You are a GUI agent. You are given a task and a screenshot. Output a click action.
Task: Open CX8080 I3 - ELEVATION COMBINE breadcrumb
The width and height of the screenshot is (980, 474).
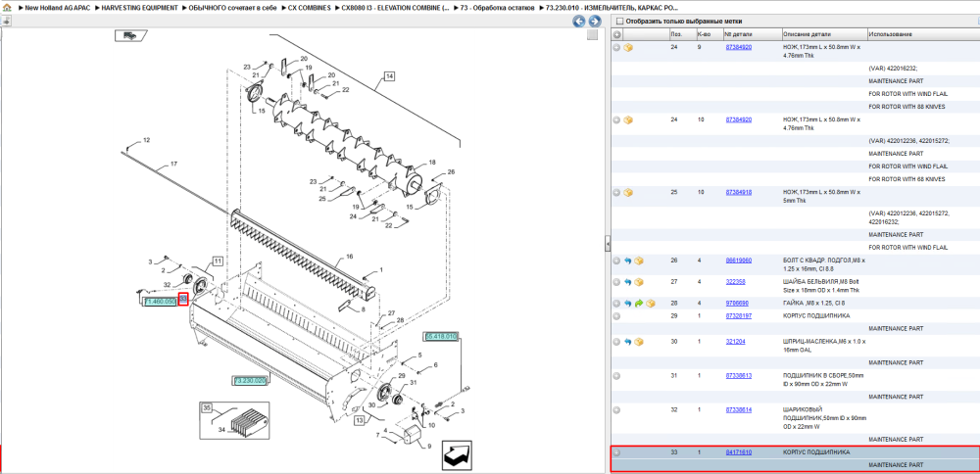(x=395, y=8)
